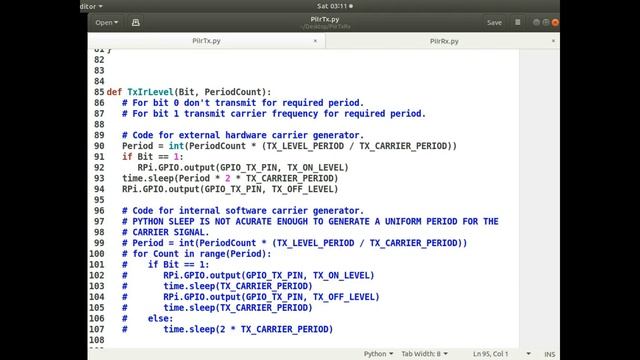
Task: Click the line 92 TX_ON_LEVEL output statement
Action: pyautogui.click(x=243, y=167)
